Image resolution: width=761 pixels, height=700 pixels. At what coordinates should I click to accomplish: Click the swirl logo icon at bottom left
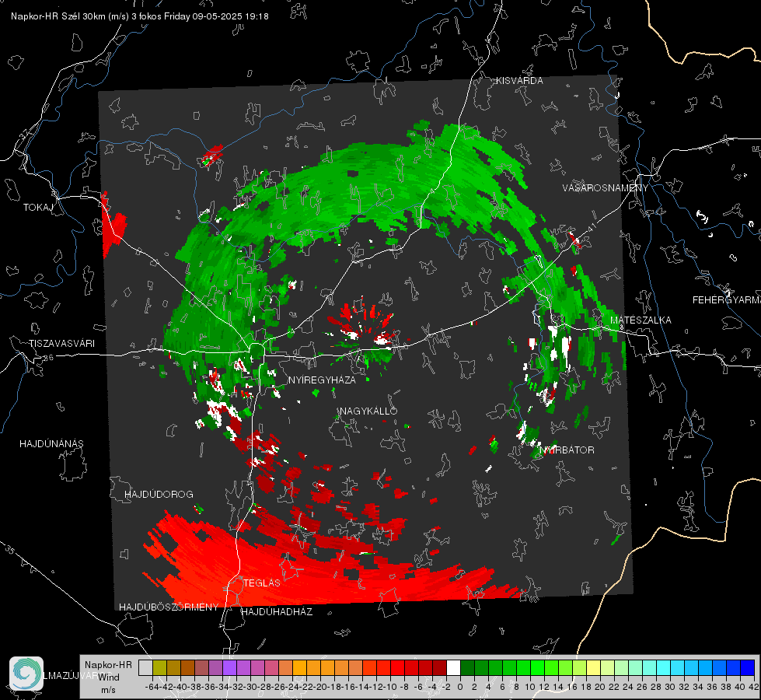click(x=26, y=674)
